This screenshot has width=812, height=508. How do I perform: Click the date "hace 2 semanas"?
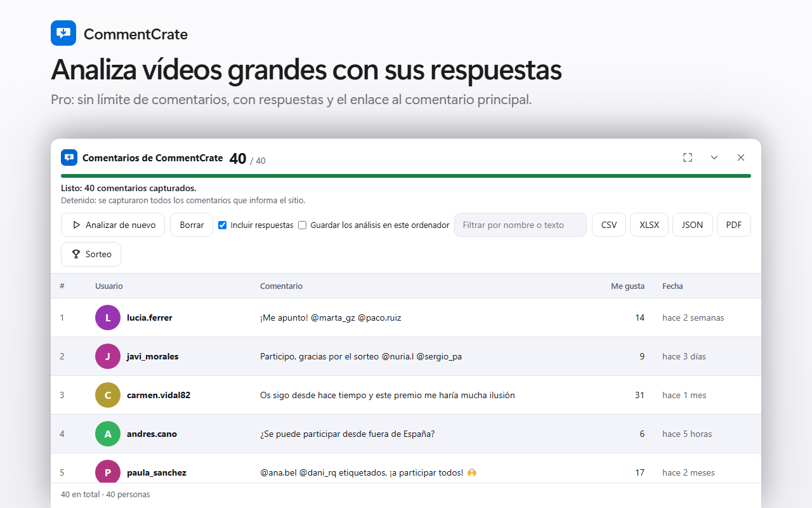point(693,317)
